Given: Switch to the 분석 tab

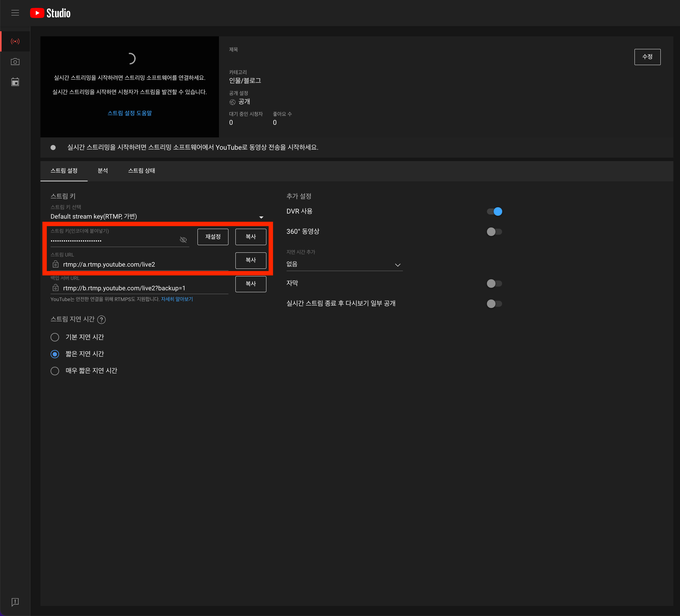Looking at the screenshot, I should pyautogui.click(x=103, y=171).
